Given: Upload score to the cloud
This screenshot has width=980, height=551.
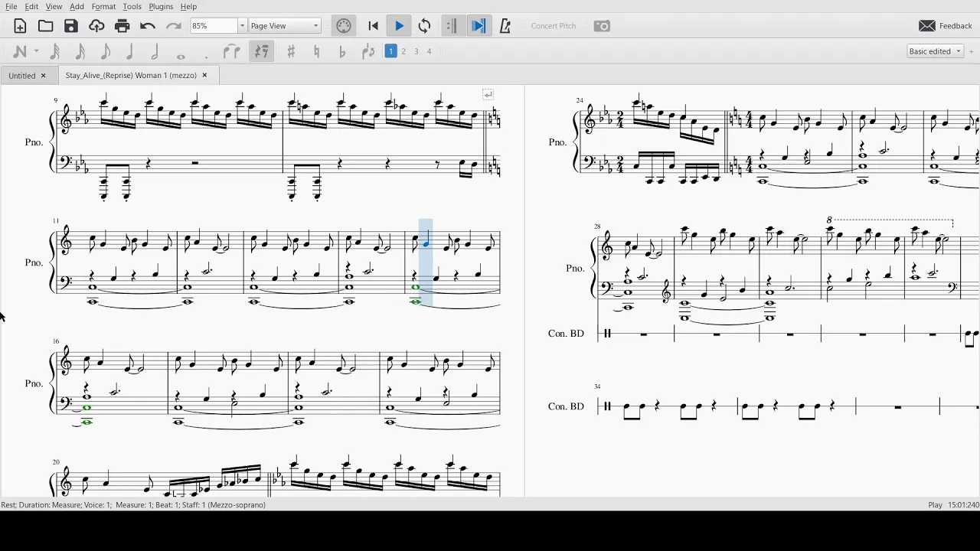Looking at the screenshot, I should click(x=96, y=26).
